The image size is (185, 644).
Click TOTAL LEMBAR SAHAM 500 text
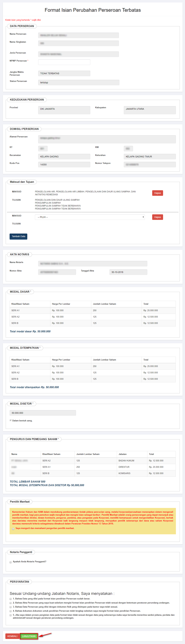[27, 482]
